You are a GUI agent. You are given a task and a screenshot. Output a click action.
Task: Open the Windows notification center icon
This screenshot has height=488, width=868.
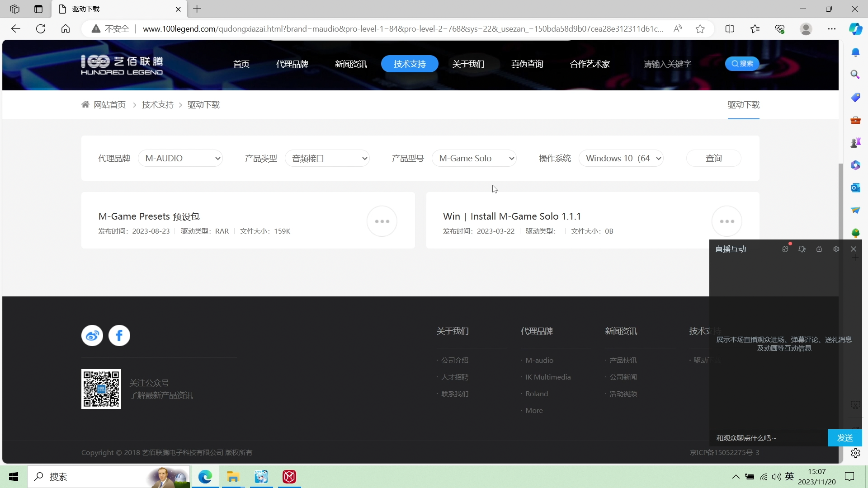849,477
